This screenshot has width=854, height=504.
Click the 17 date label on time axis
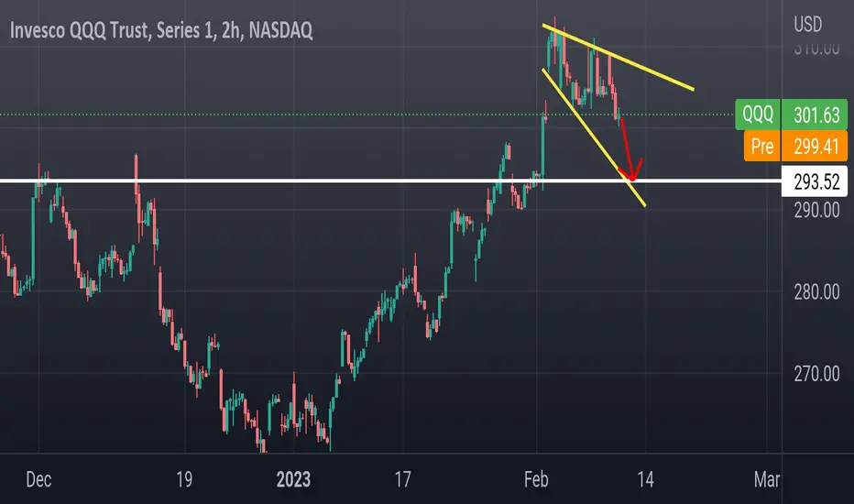point(402,479)
